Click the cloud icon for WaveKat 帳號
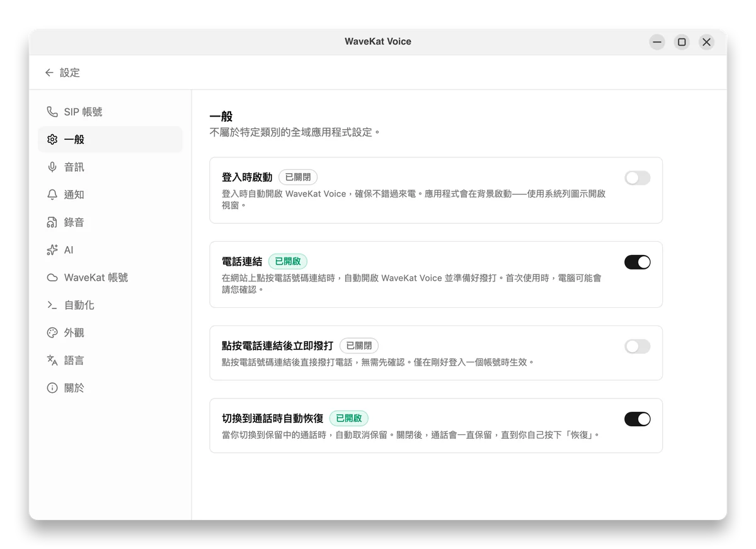756x549 pixels. click(x=52, y=278)
